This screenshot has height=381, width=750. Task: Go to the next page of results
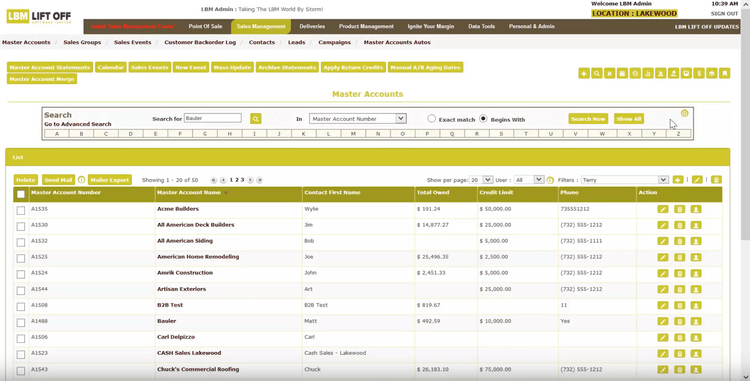point(250,180)
